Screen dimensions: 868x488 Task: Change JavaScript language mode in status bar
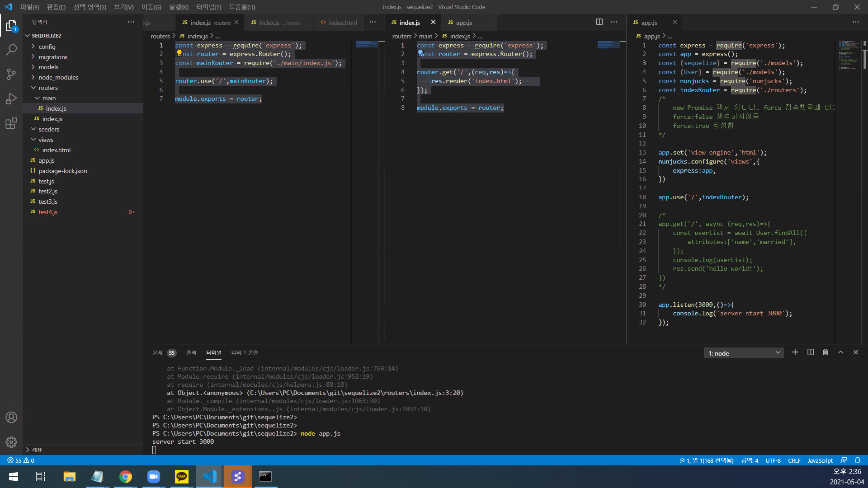[x=820, y=460]
